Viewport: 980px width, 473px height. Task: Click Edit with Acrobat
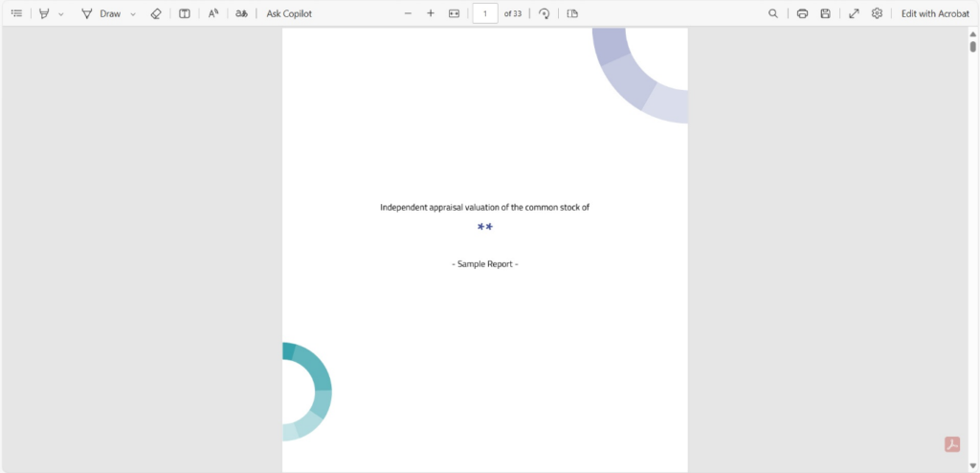click(935, 13)
